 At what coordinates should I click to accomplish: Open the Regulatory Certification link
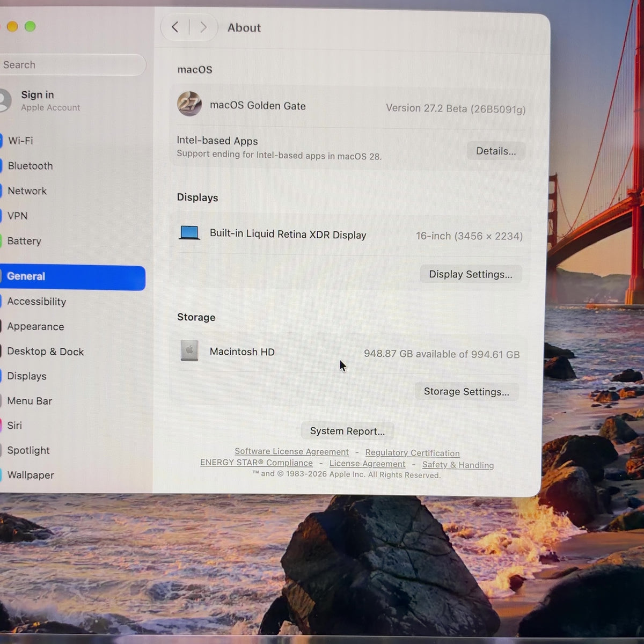(x=412, y=453)
